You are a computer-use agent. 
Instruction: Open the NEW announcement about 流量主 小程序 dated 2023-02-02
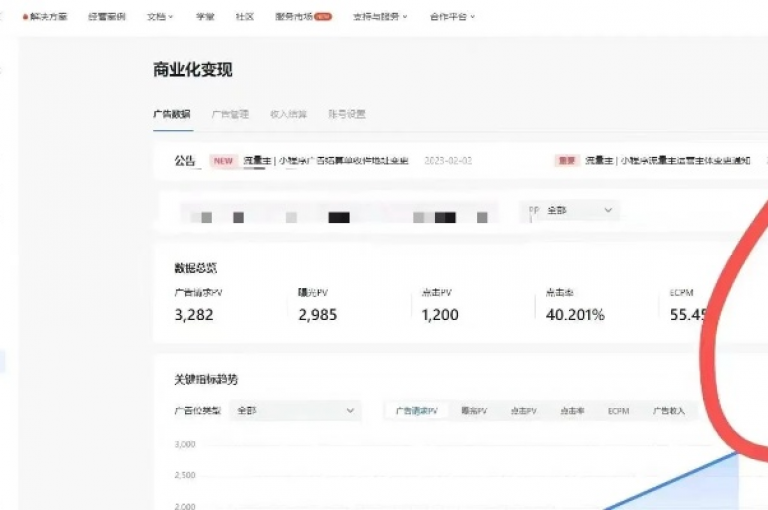click(326, 161)
